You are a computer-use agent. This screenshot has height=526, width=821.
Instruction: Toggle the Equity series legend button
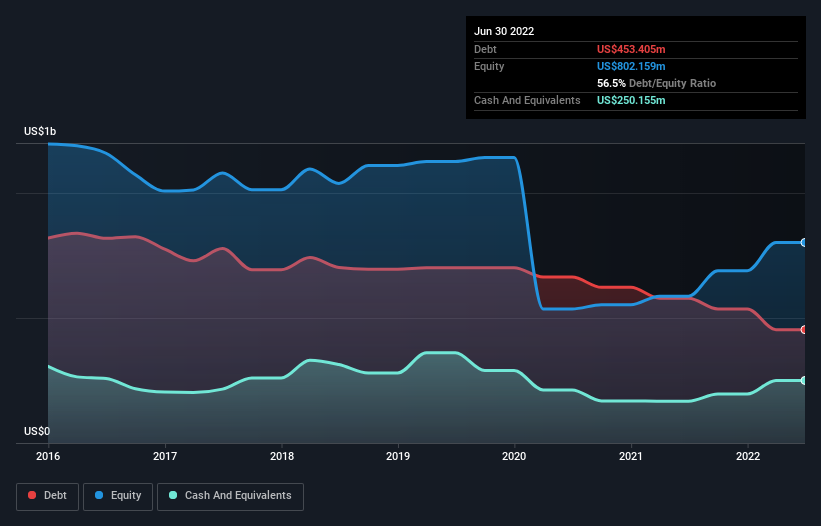coord(118,496)
